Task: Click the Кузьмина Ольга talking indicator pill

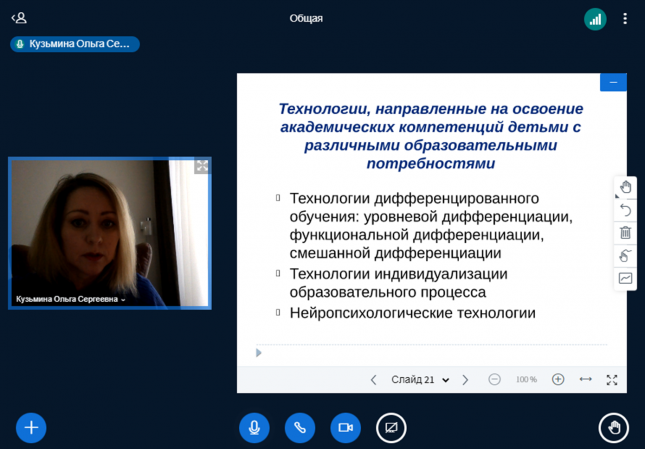Action: (75, 44)
